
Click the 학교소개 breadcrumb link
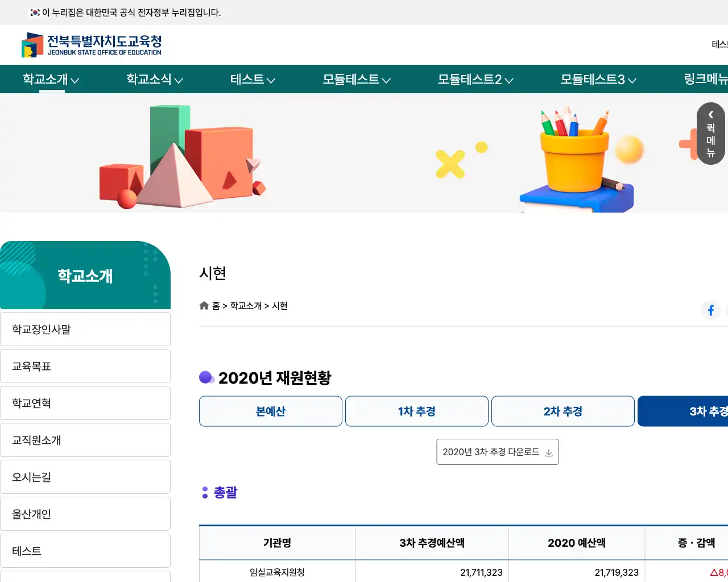coord(246,306)
